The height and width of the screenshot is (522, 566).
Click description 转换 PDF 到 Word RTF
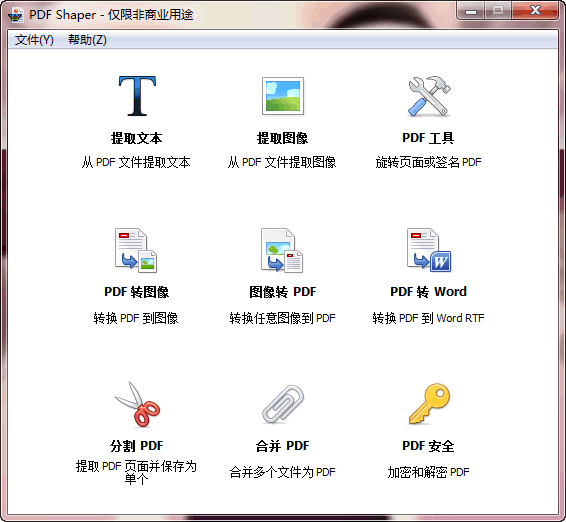428,318
